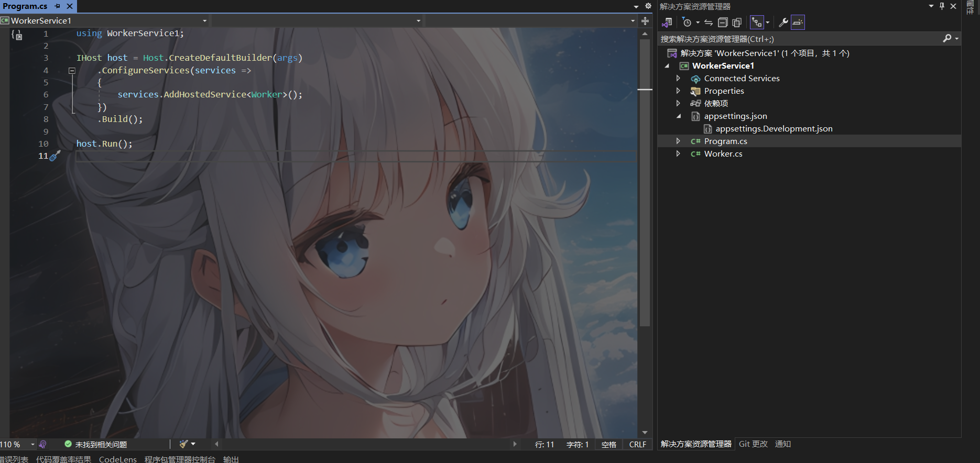Click the vertical scrollbar down arrow in editor
The image size is (980, 463).
[645, 433]
